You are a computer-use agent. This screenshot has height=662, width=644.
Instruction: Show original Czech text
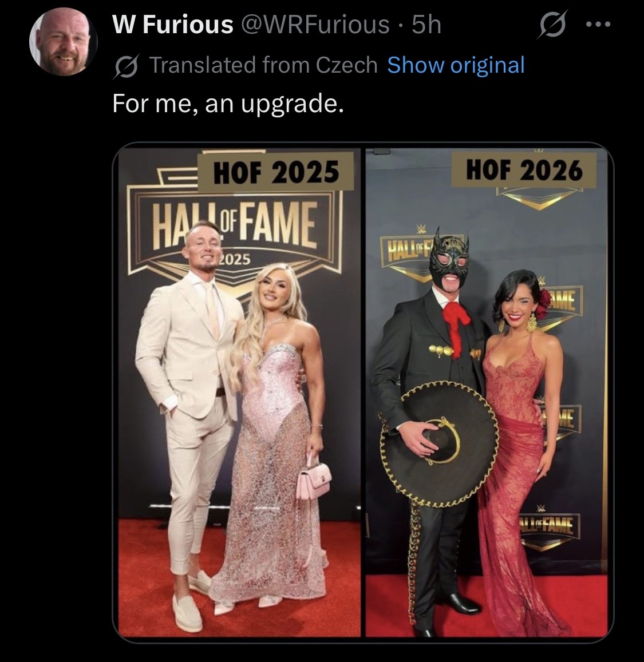456,65
